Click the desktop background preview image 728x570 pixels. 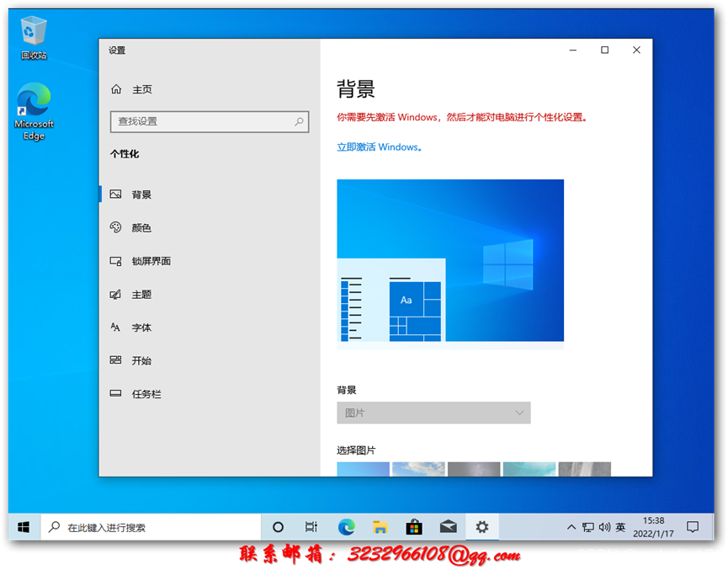pyautogui.click(x=450, y=264)
